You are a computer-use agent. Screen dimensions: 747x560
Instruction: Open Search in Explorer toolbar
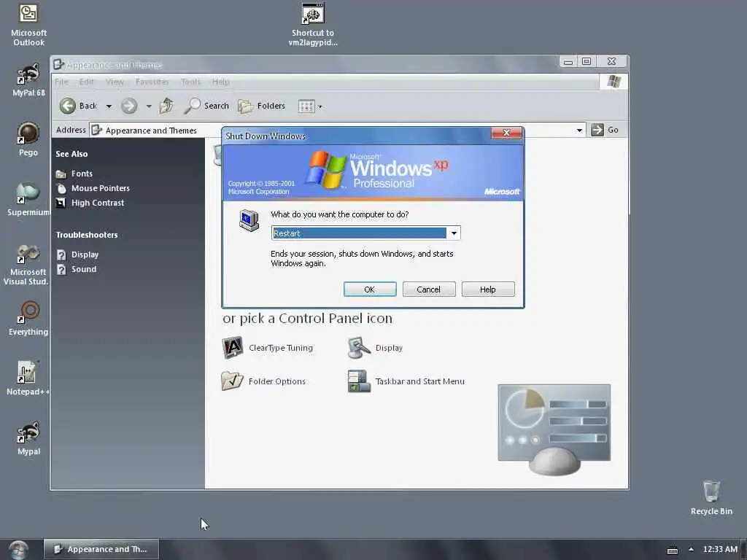[x=206, y=106]
